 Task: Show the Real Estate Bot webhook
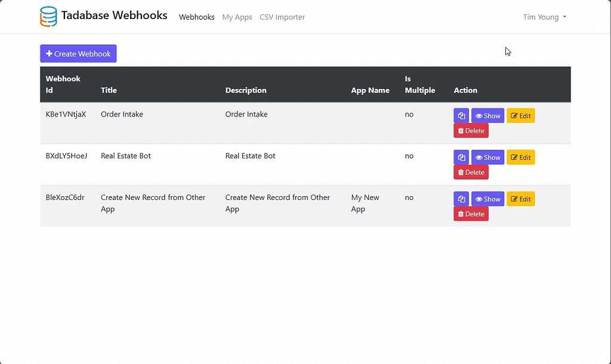click(487, 158)
